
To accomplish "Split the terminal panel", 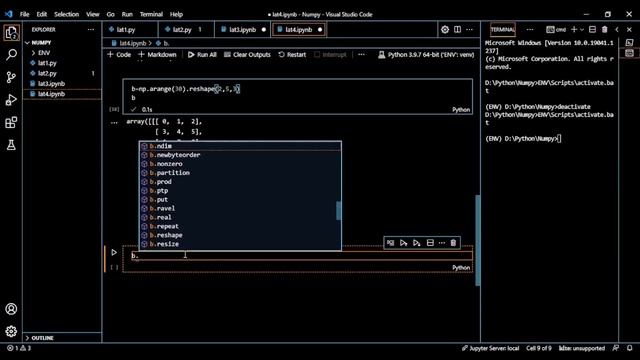I will click(x=592, y=29).
